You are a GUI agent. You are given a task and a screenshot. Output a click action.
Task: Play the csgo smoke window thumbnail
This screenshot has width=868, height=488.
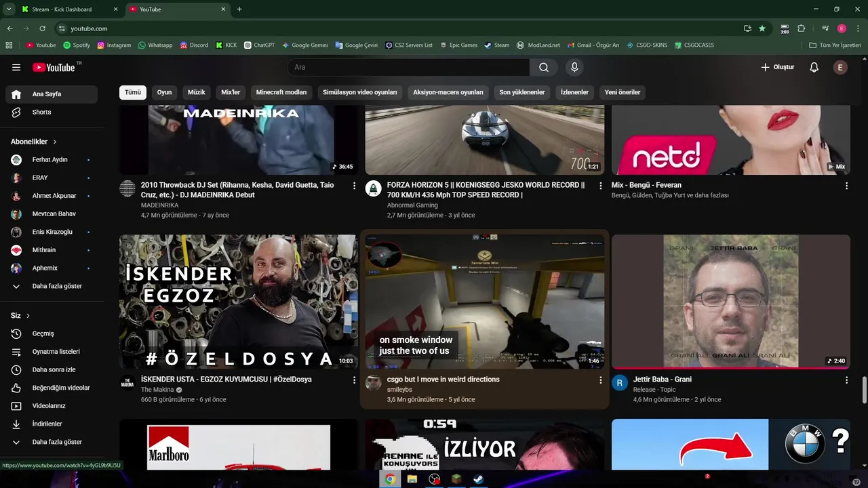coord(485,302)
